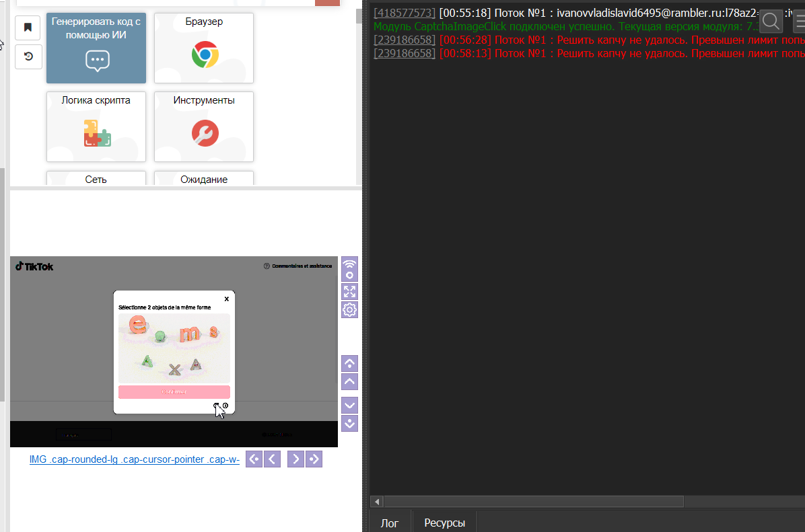805x532 pixels.
Task: Open the action history icon button
Action: tap(28, 56)
